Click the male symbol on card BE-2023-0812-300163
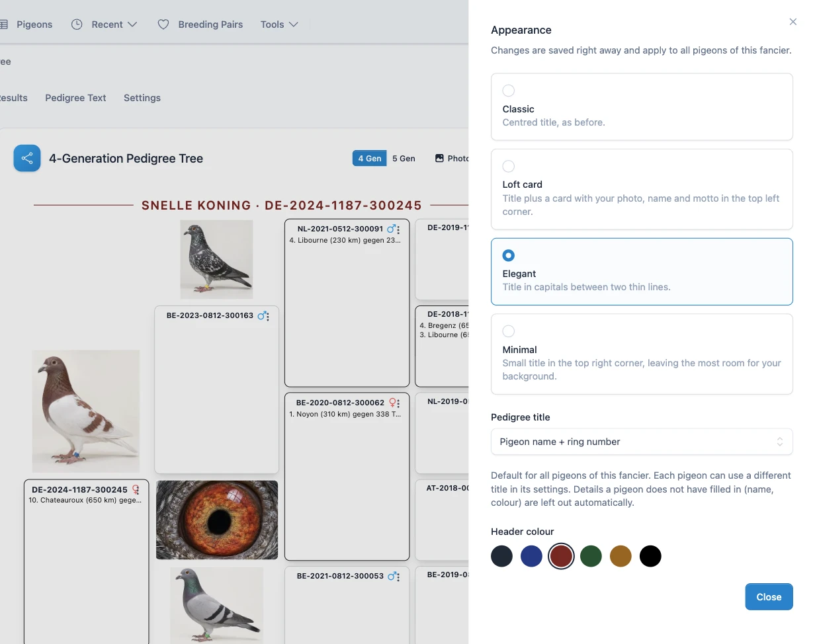 [261, 316]
